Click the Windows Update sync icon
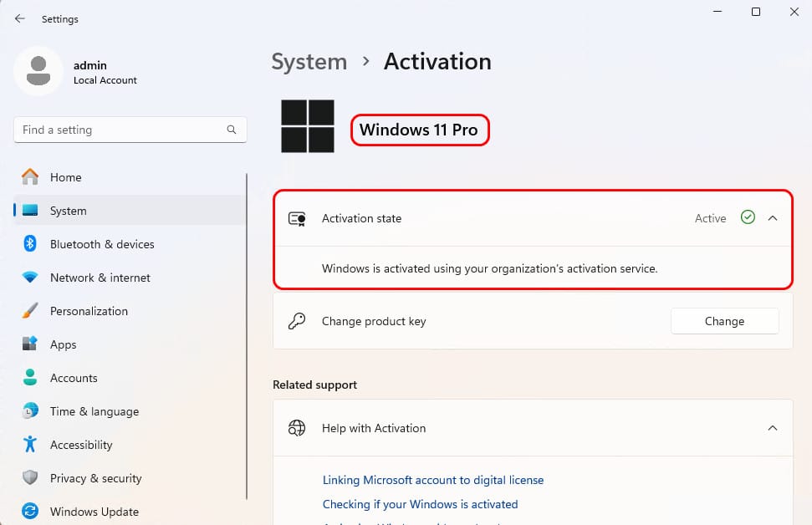812x525 pixels. [30, 511]
